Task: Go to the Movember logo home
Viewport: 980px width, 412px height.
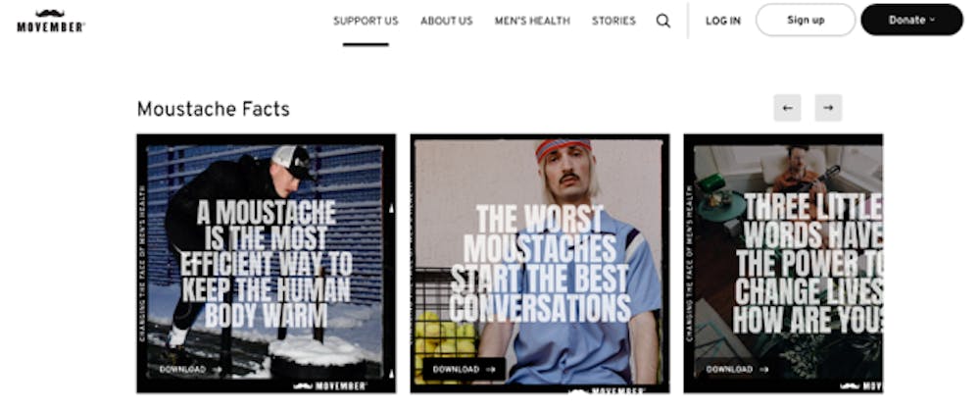Action: point(51,21)
